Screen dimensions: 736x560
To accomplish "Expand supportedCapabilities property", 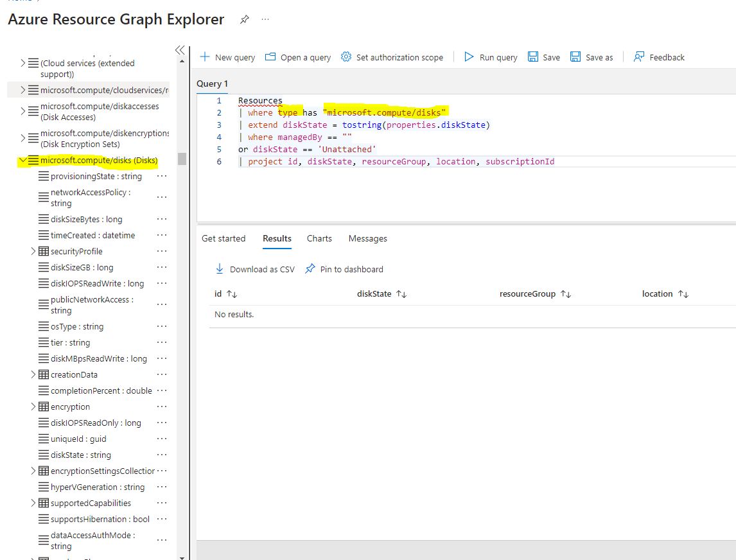I will pyautogui.click(x=33, y=503).
